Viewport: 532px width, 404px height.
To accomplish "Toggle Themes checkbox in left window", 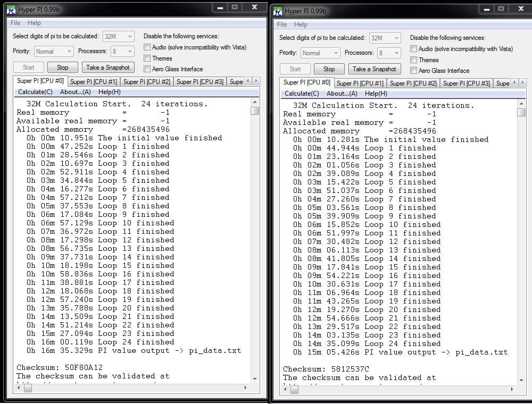I will point(147,58).
